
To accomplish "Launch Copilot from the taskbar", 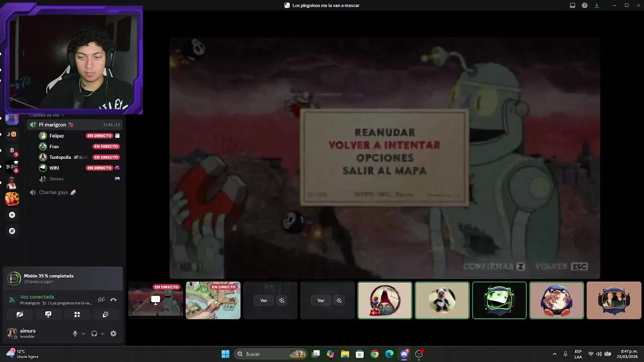I will coord(331,354).
